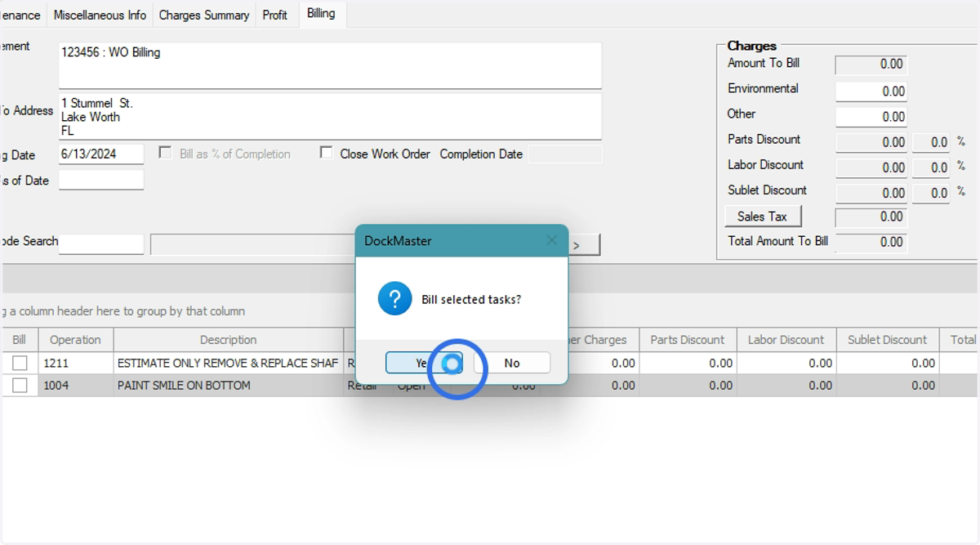Click the As of Date field
The image size is (980, 545).
pyautogui.click(x=101, y=180)
